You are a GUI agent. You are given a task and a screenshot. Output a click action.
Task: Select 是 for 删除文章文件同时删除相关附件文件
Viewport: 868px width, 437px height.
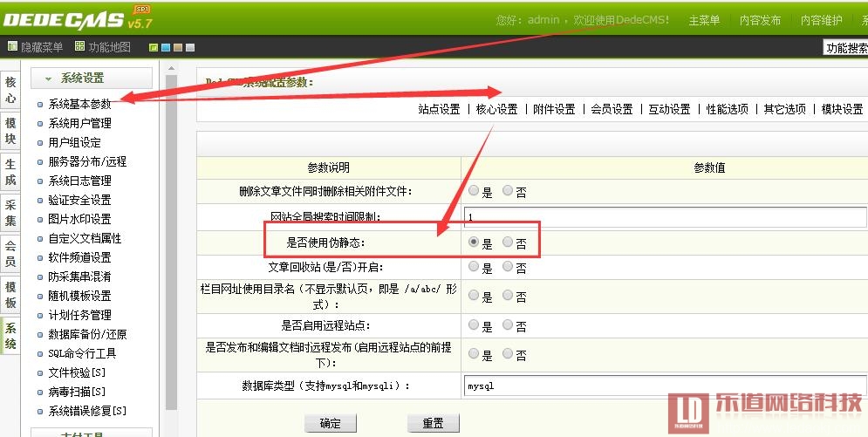pyautogui.click(x=474, y=191)
